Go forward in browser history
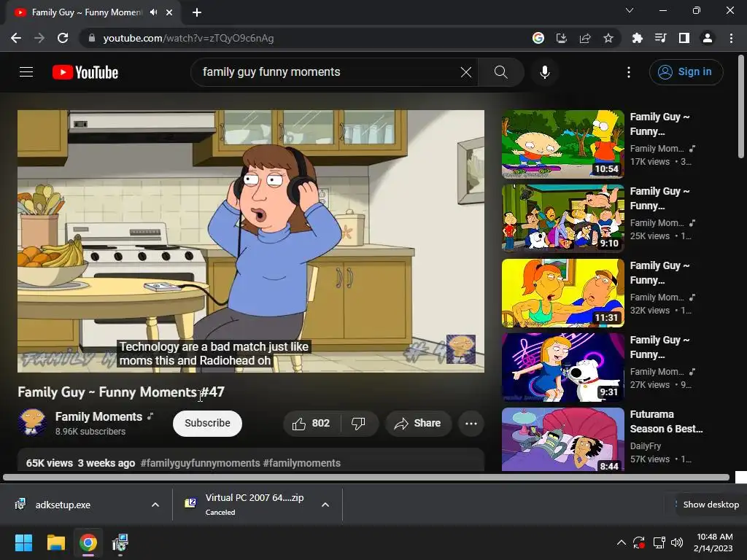 click(39, 38)
